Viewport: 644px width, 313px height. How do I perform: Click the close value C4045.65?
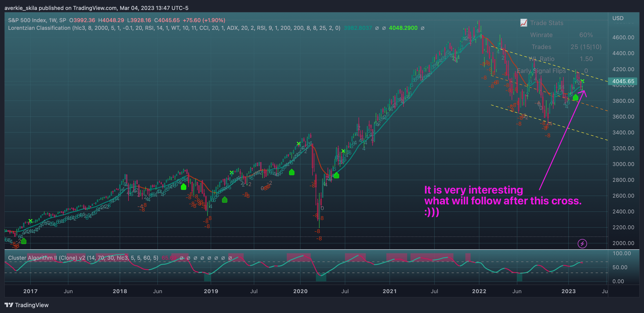tap(167, 20)
